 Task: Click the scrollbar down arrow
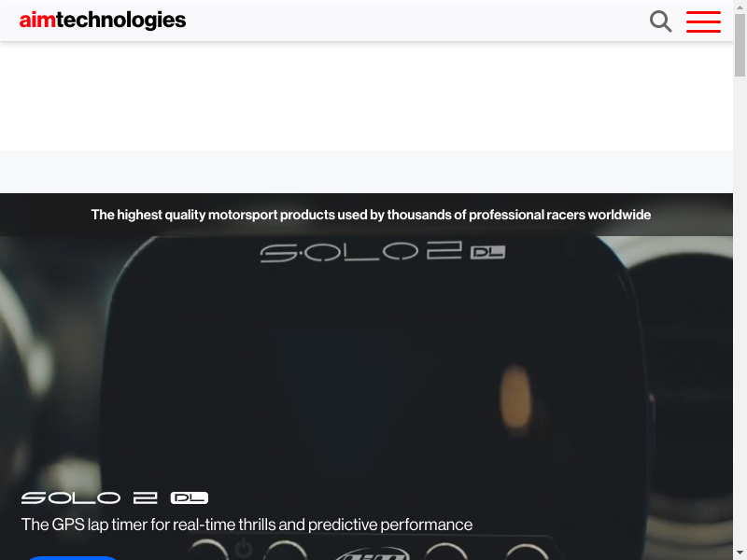click(x=740, y=553)
